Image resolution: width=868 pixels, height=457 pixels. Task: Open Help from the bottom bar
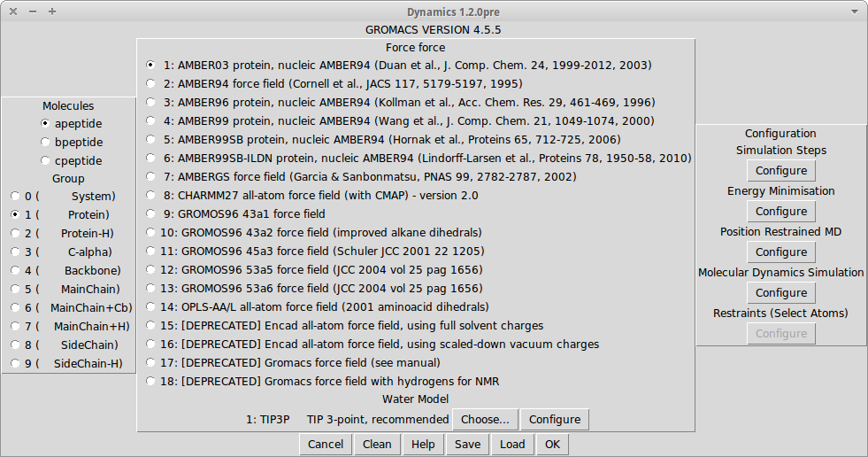[423, 445]
